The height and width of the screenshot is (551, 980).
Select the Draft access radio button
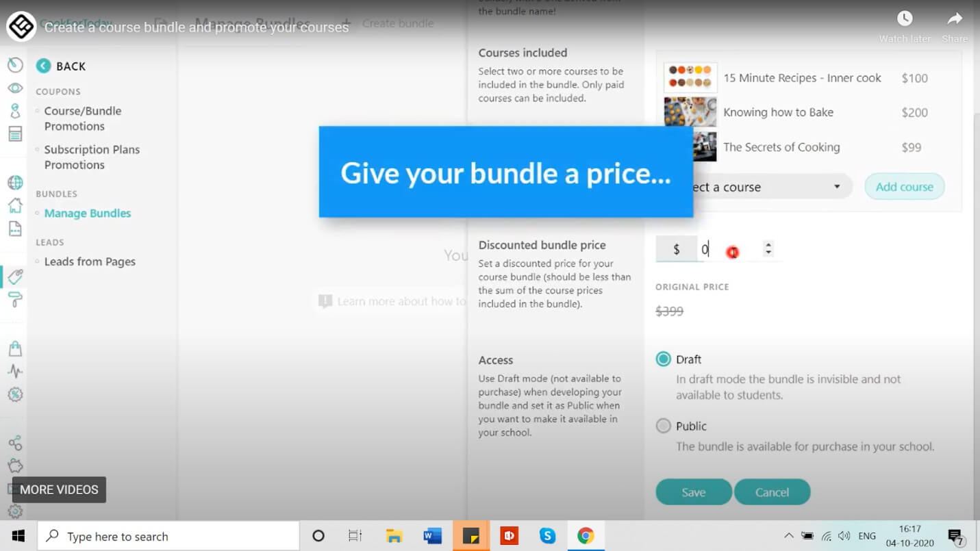tap(663, 359)
